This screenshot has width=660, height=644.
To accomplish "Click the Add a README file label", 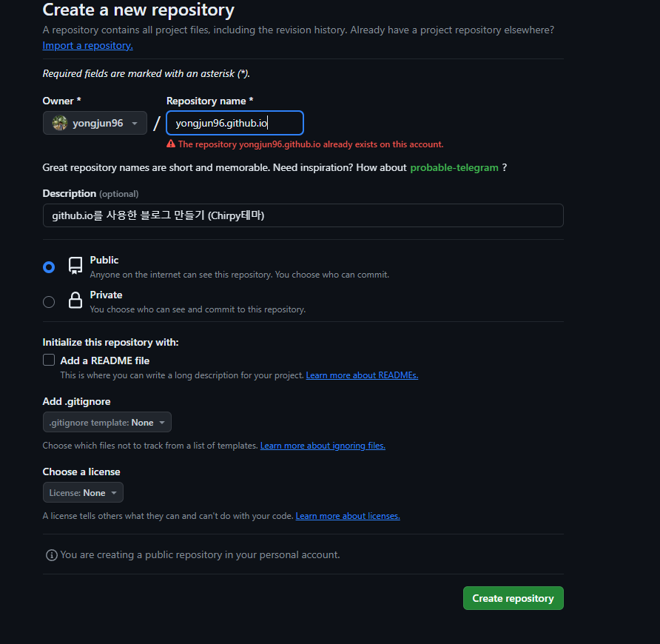I will click(x=105, y=360).
